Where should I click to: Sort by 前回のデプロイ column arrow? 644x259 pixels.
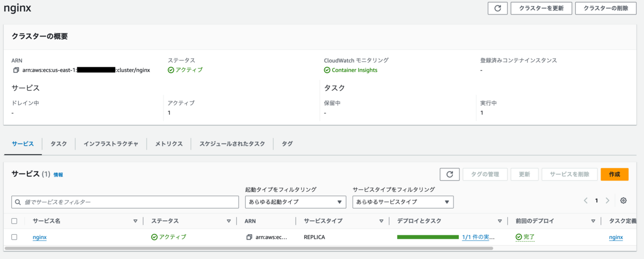(x=593, y=221)
